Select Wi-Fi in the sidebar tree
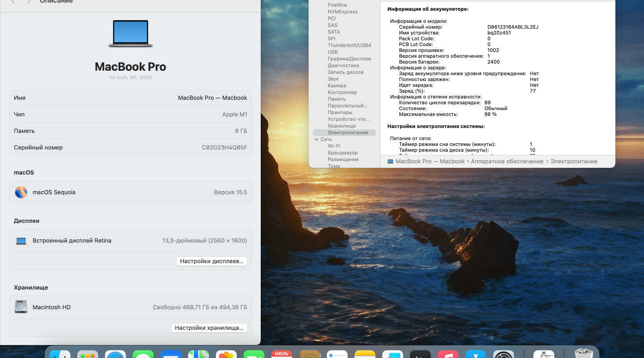This screenshot has height=358, width=644. tap(334, 146)
